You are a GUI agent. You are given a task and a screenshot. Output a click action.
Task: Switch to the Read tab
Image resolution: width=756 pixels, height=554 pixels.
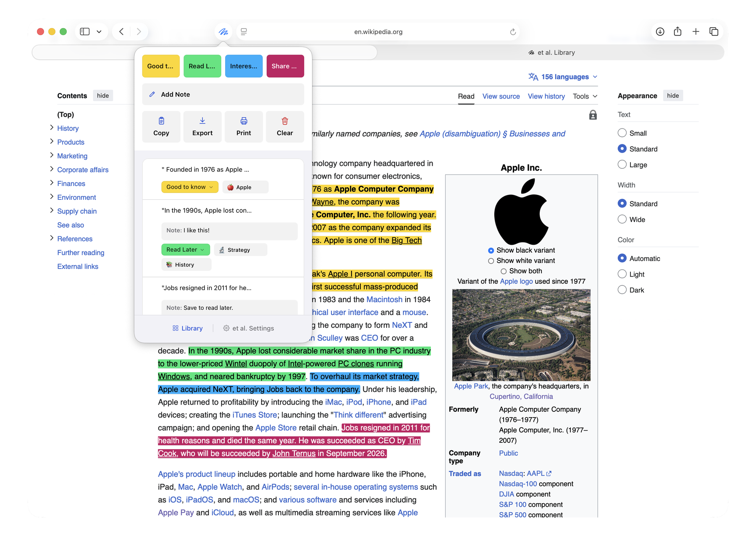tap(466, 97)
